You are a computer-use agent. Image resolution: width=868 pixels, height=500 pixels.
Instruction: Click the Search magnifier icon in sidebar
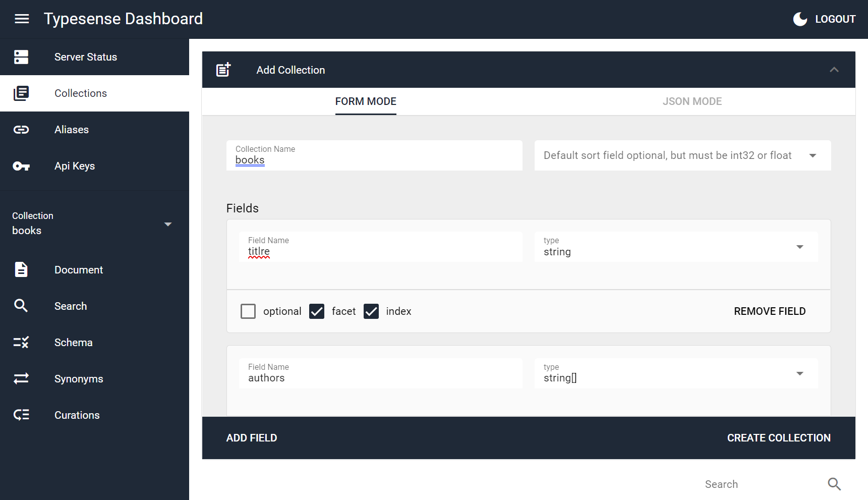21,306
